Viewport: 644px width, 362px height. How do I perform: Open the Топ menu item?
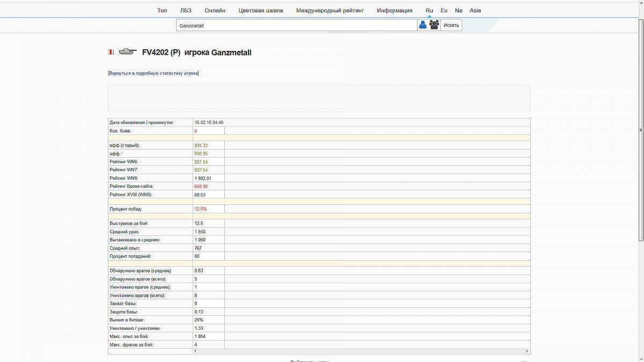[x=162, y=10]
